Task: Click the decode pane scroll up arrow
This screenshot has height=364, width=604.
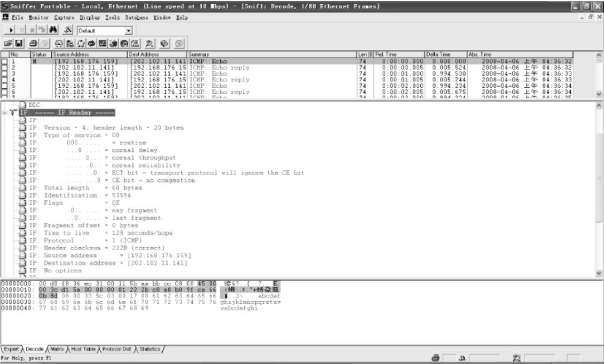Action: tap(600, 105)
